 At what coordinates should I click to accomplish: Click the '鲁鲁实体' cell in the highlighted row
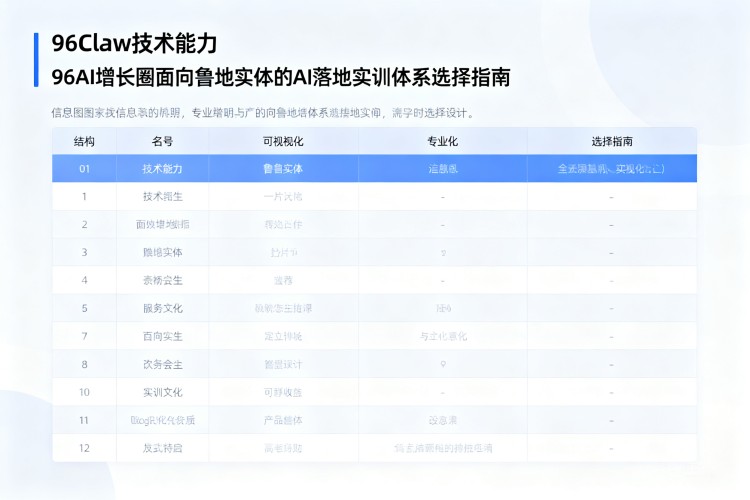tap(283, 169)
